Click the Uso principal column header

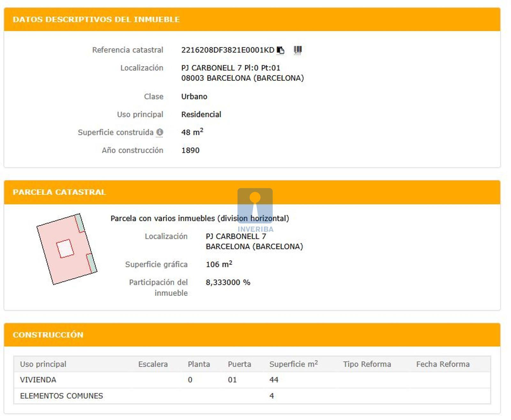[x=43, y=364]
